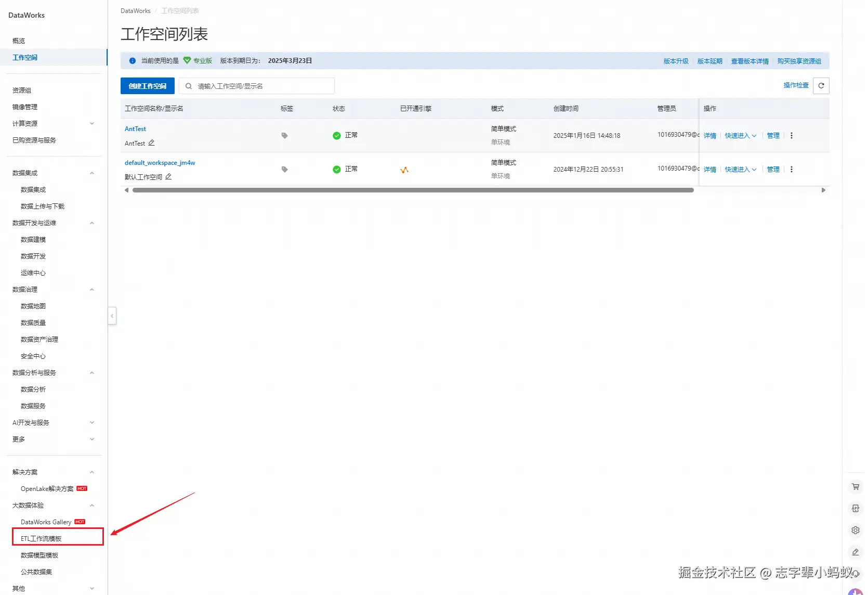
Task: Select 工作空间 in the sidebar
Action: point(25,57)
